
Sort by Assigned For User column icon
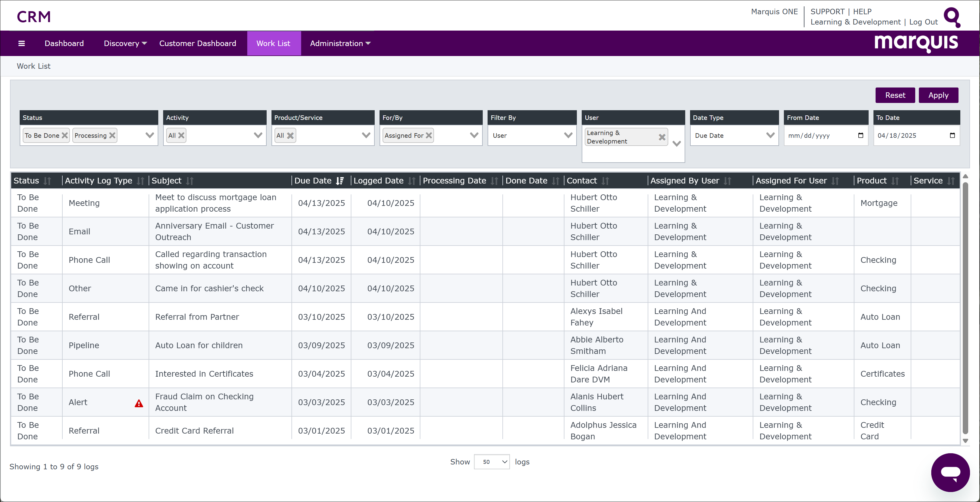click(x=835, y=181)
